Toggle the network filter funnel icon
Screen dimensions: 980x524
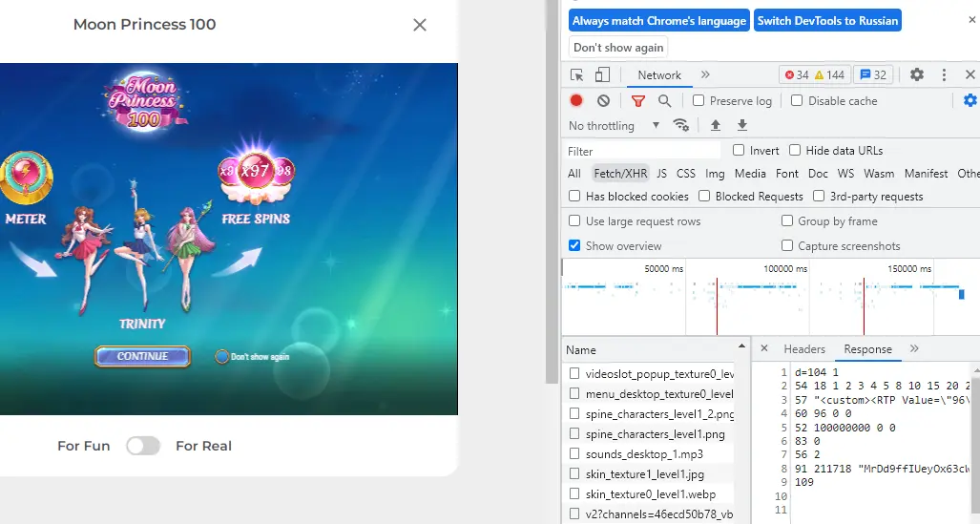(638, 100)
